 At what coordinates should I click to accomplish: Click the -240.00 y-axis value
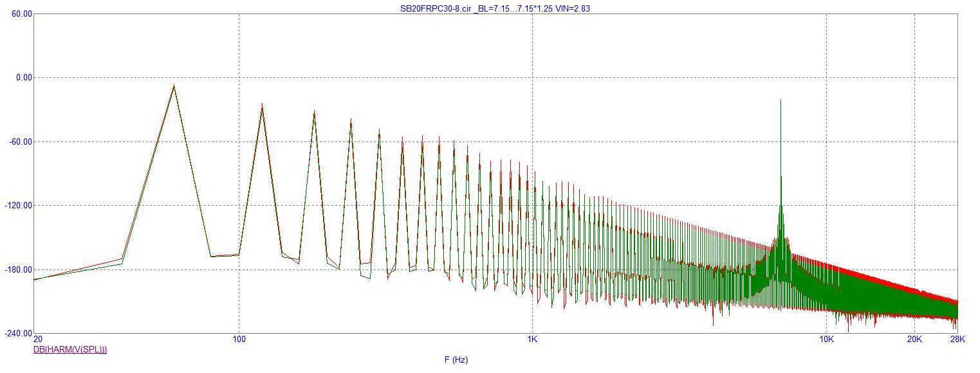19,334
